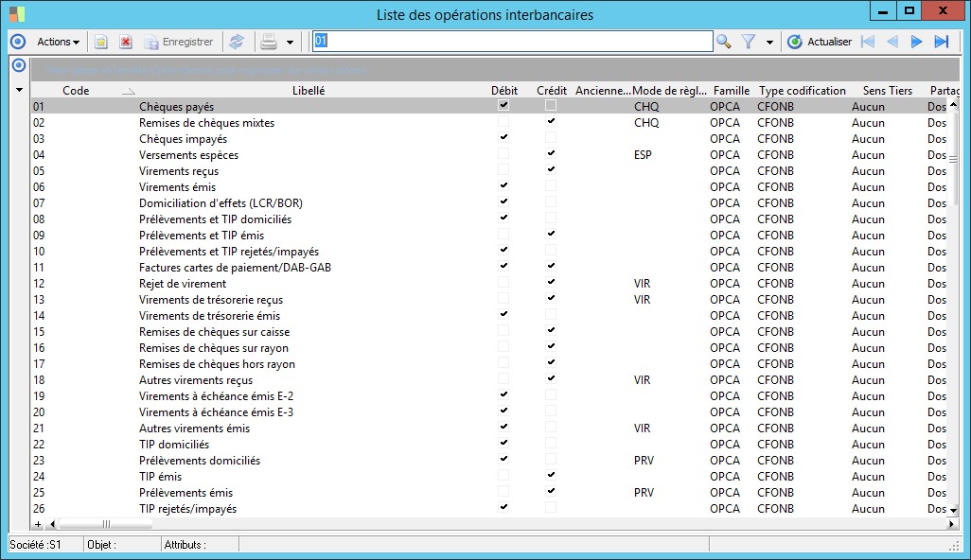Toggle Débit checkbox for Virements émis
971x560 pixels.
pyautogui.click(x=503, y=186)
